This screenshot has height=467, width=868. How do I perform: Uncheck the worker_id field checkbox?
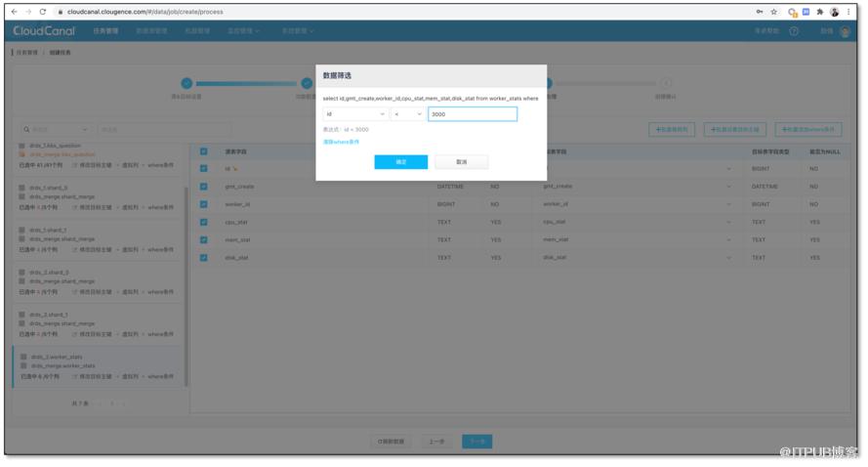pyautogui.click(x=204, y=204)
